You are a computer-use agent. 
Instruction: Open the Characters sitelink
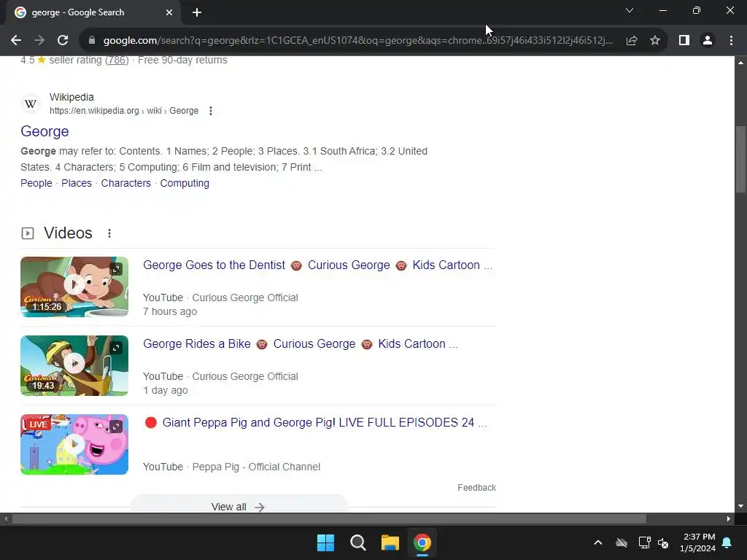click(x=125, y=183)
